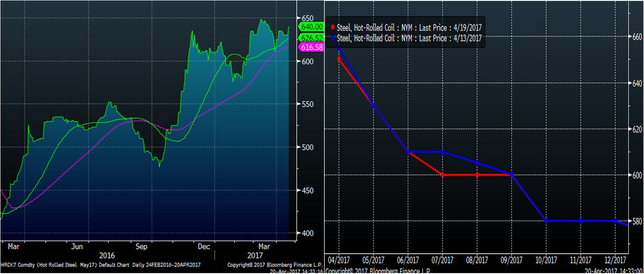The width and height of the screenshot is (644, 274).
Task: Click the Sep label on left chart axis
Action: coord(141,247)
